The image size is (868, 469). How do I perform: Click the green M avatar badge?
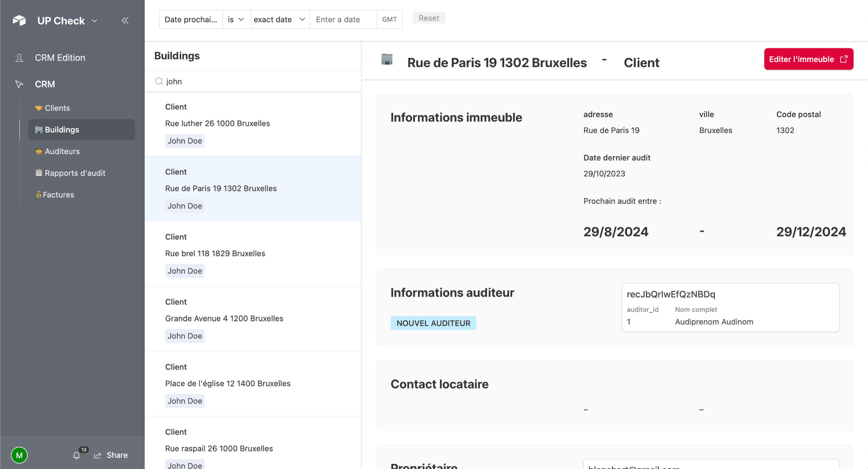(x=19, y=455)
